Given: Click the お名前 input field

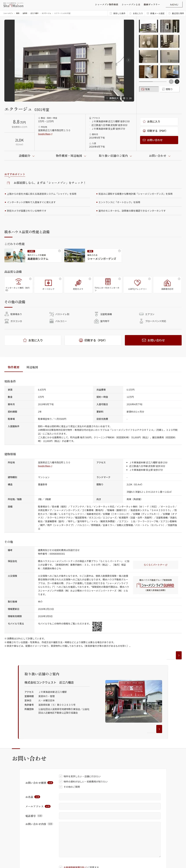Looking at the screenshot, I should pyautogui.click(x=110, y=797).
